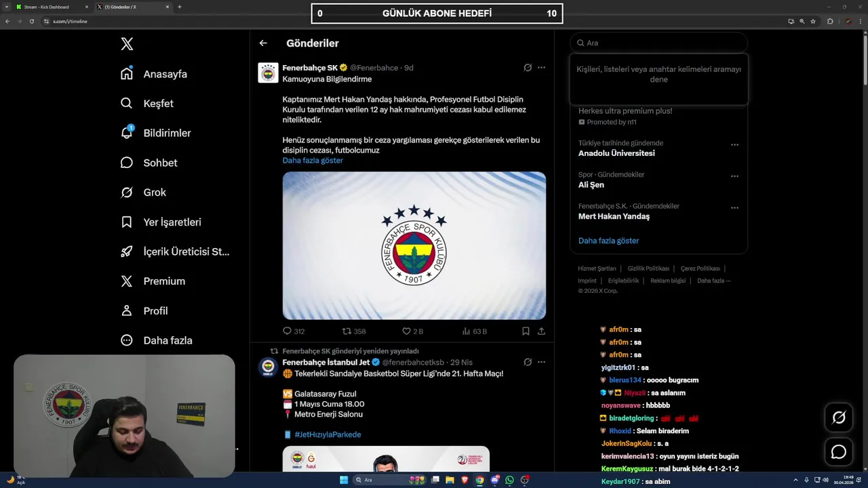Open the X logo home icon
The height and width of the screenshot is (488, 868).
[127, 44]
